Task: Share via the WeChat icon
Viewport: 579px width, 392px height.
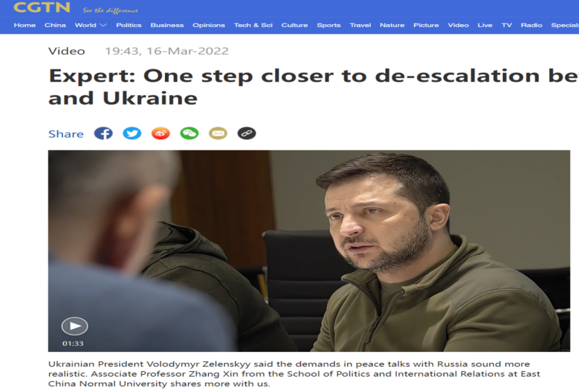Action: pos(190,133)
